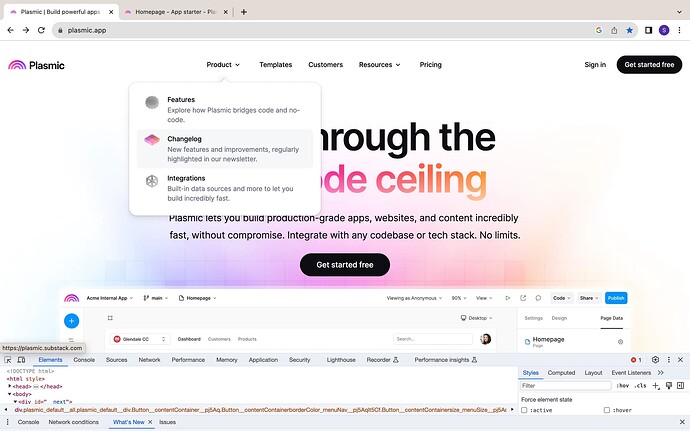Click the DevTools inspect element picker icon
The height and width of the screenshot is (431, 690).
tap(7, 360)
